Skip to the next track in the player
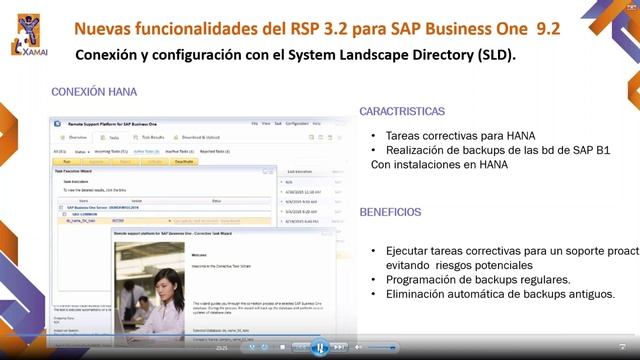 (338, 347)
